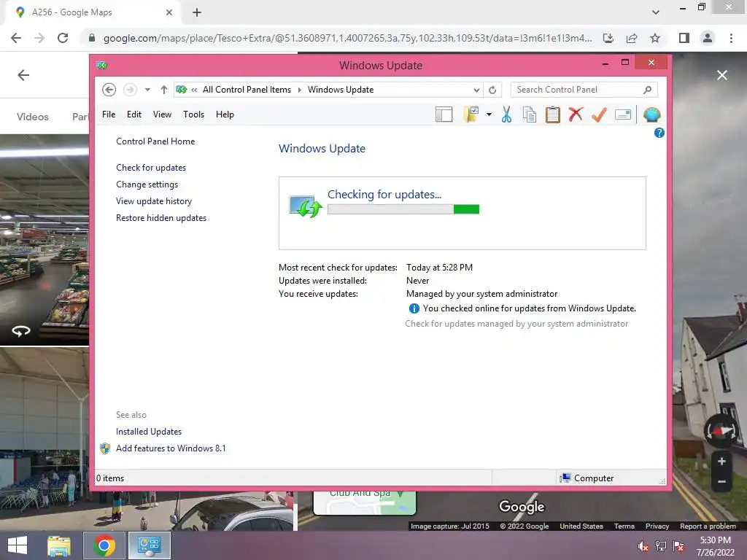Image resolution: width=747 pixels, height=560 pixels.
Task: Click the red X Delete icon in toolbar
Action: pos(576,114)
